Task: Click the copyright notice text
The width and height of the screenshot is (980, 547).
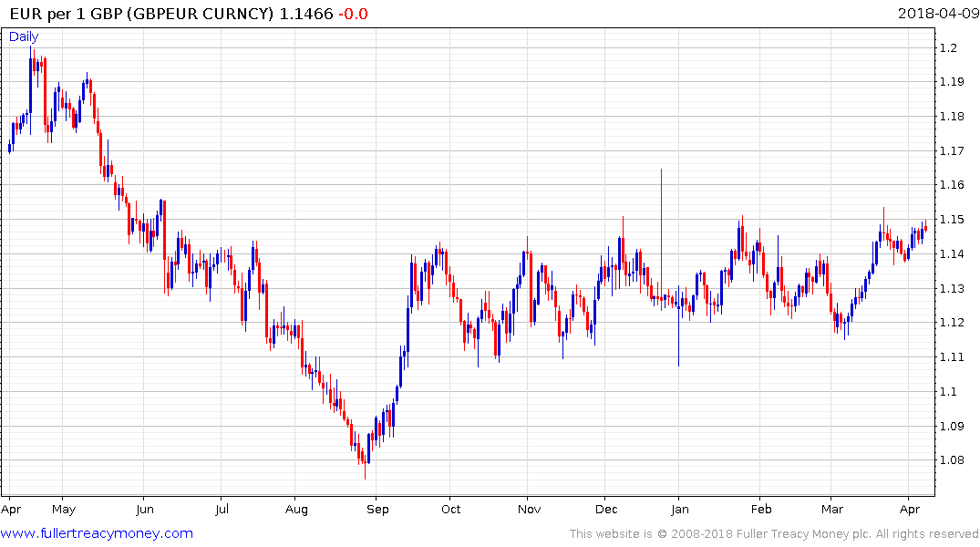Action: coord(774,534)
